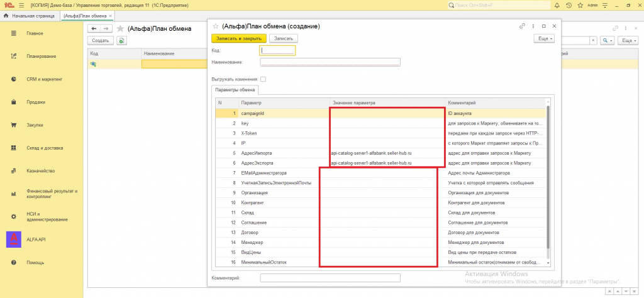
Task: Switch to Начальная страница tab
Action: pos(29,16)
